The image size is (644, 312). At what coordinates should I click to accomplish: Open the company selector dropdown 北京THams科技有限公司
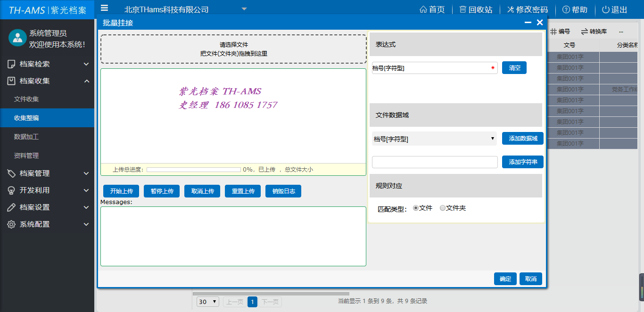pyautogui.click(x=244, y=8)
